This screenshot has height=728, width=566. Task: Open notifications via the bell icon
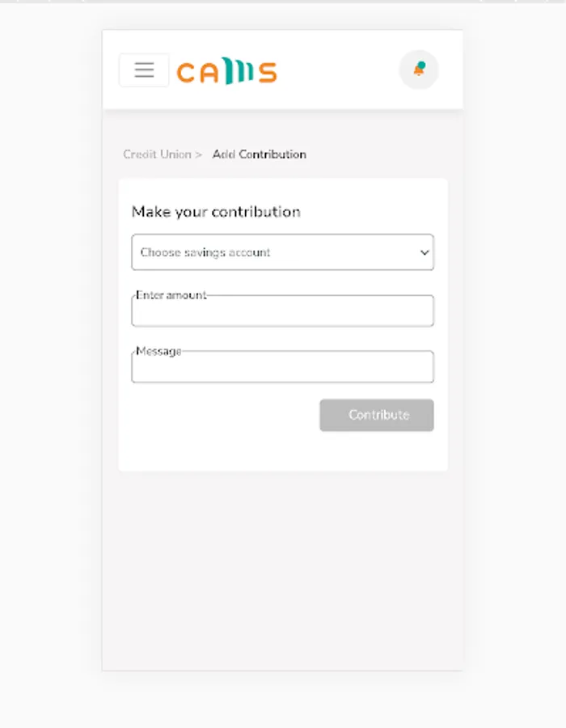[419, 70]
